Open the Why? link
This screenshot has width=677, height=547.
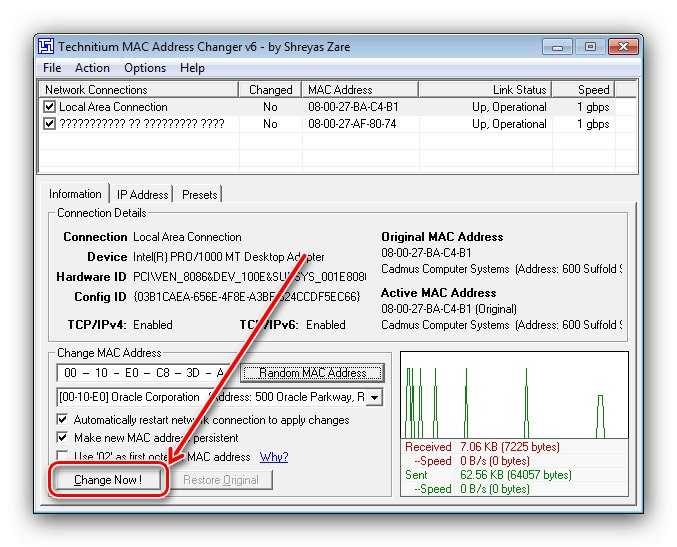tap(273, 457)
